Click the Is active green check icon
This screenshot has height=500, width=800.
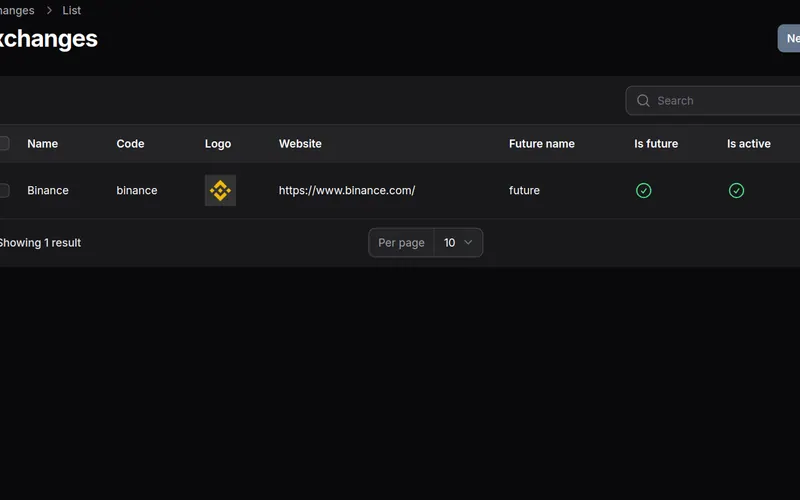pos(736,190)
